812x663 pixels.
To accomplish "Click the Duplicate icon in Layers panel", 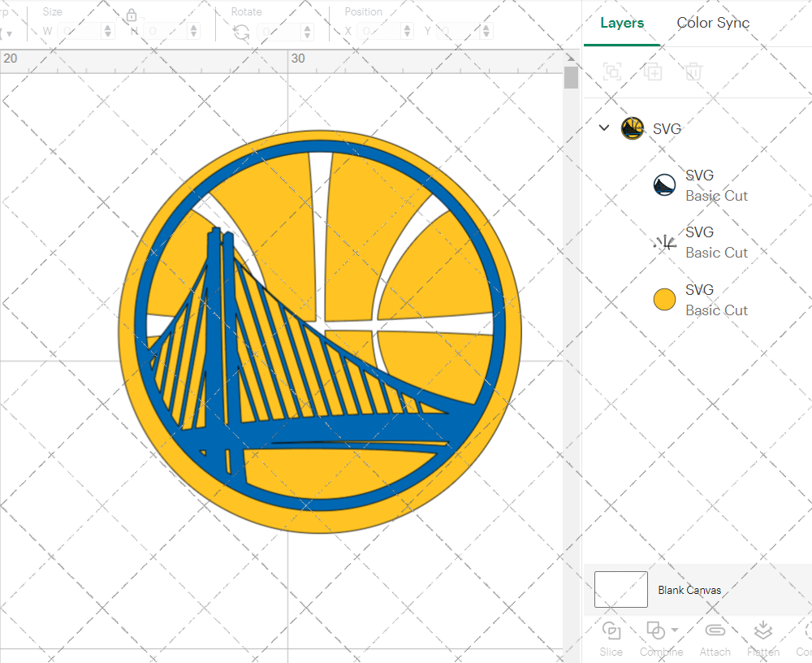I will coord(653,71).
